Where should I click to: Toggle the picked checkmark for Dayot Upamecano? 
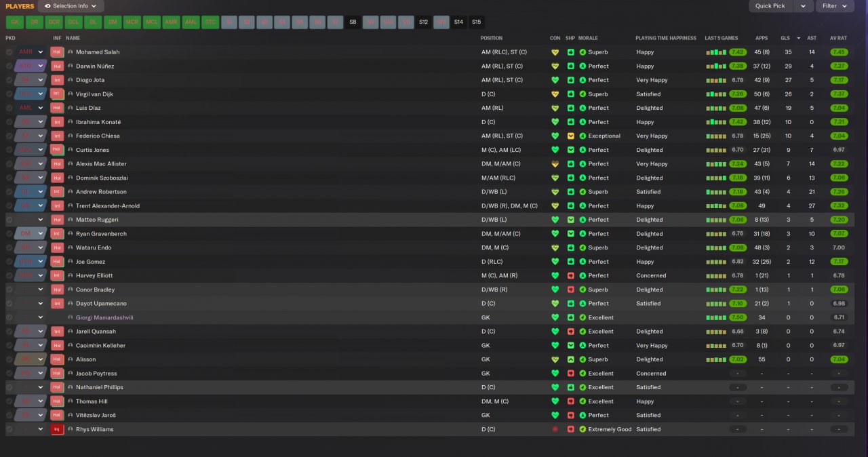[9, 304]
